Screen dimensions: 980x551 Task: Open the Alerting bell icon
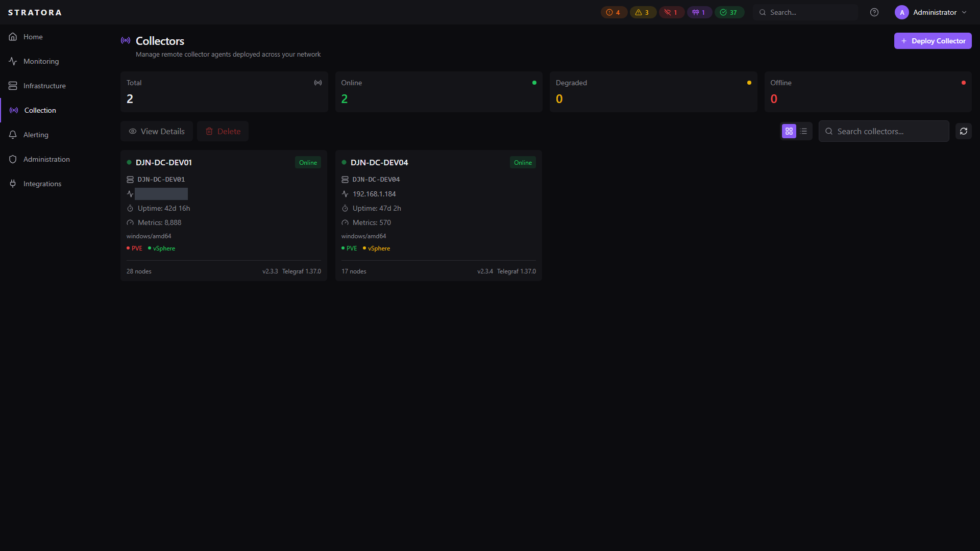point(13,135)
